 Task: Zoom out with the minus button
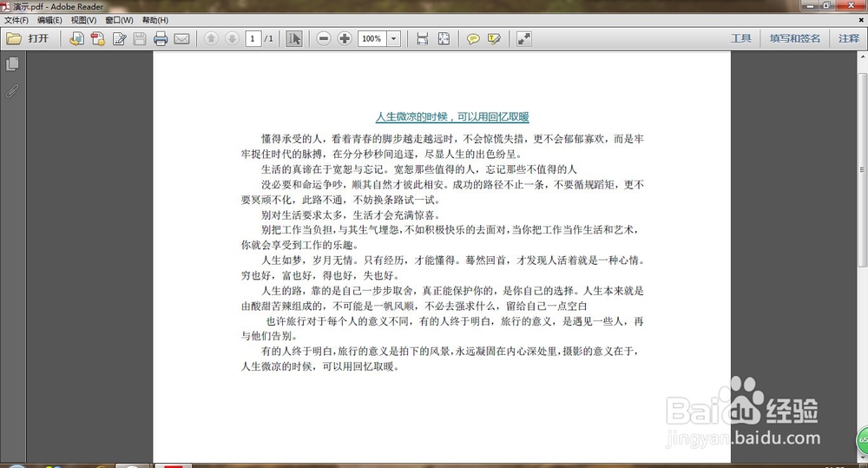(x=324, y=39)
